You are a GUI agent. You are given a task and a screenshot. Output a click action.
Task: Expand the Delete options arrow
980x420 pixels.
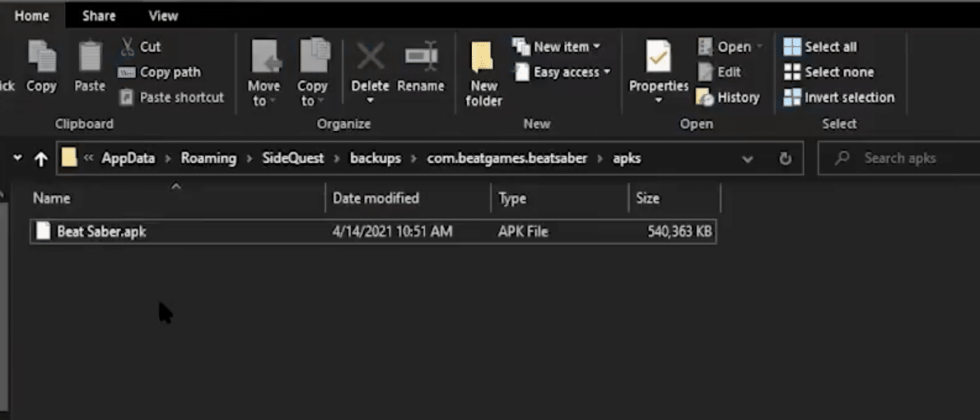click(370, 100)
